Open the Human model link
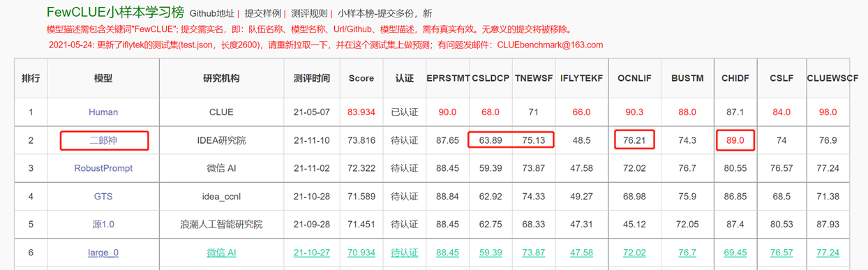Screen dimensions: 868x270 [x=103, y=112]
